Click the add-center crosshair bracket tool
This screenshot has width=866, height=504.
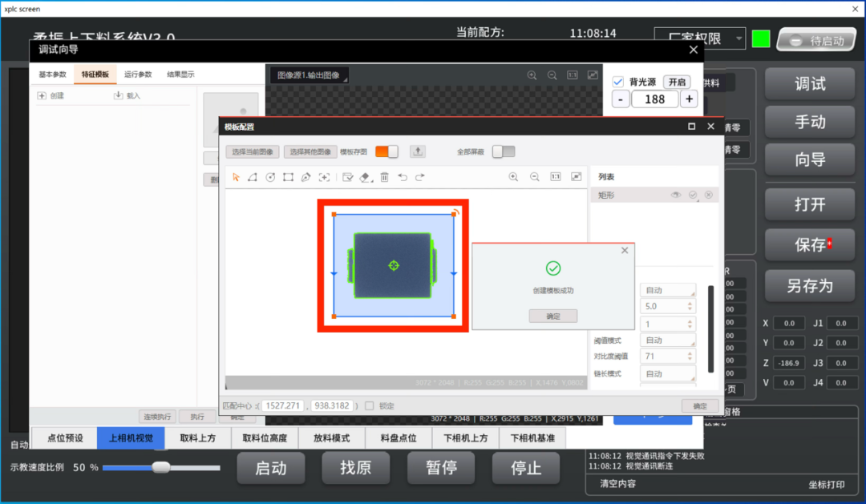coord(324,177)
